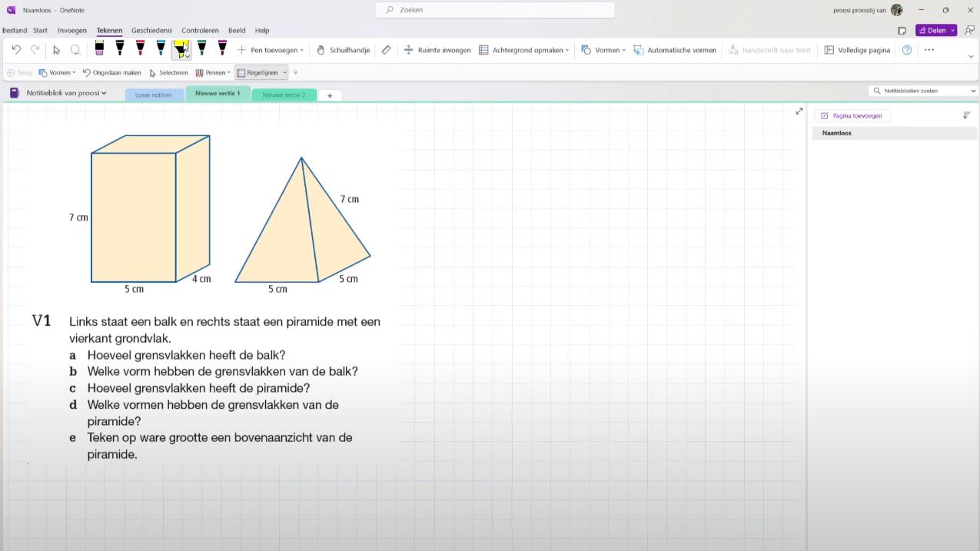Pick the red pen

tap(140, 48)
